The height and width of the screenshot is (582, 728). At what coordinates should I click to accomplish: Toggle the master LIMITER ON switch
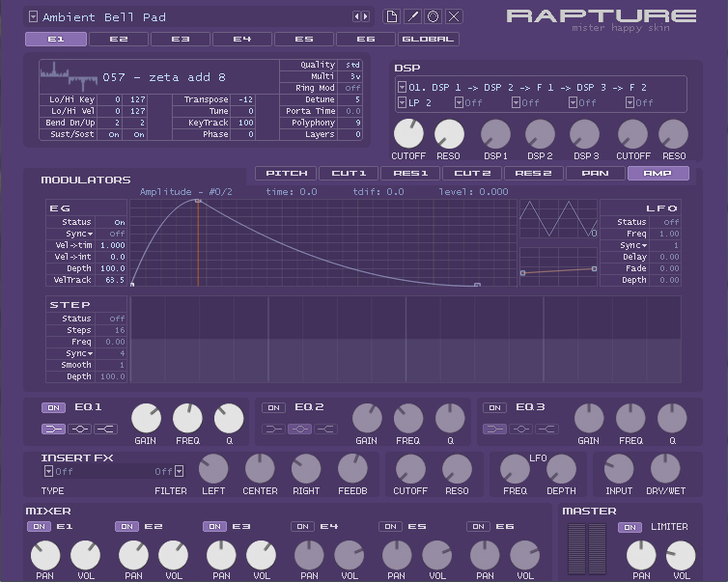[x=630, y=527]
